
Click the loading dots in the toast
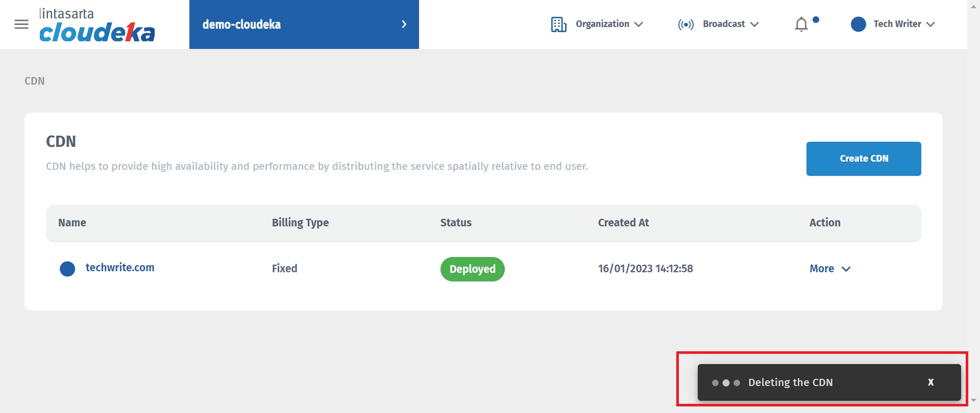click(x=726, y=383)
